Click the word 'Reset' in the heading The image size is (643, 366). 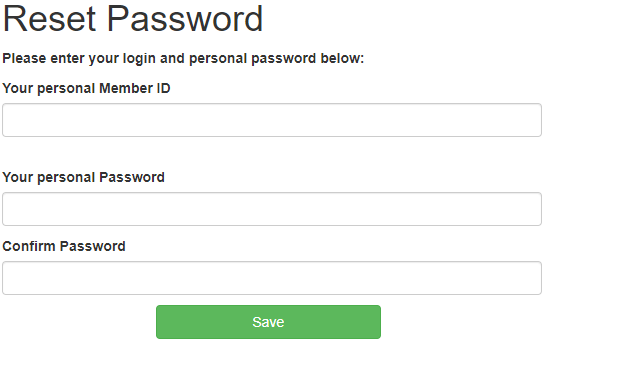[x=49, y=19]
